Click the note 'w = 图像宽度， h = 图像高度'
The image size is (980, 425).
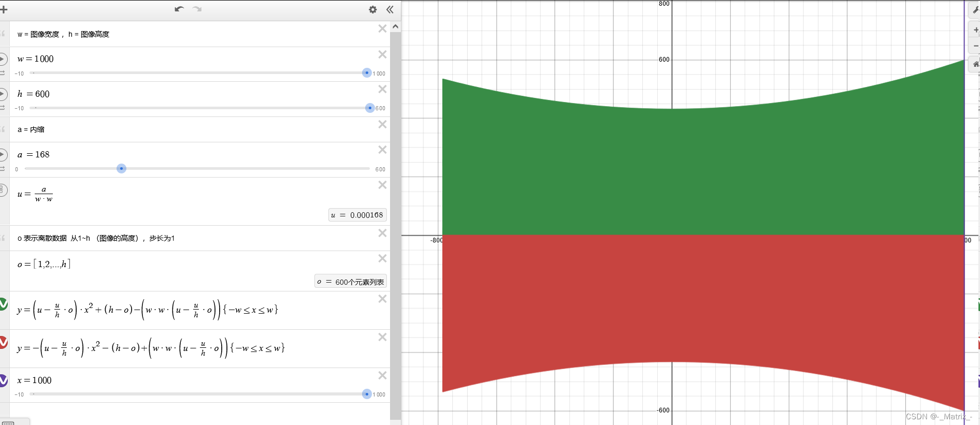(63, 34)
